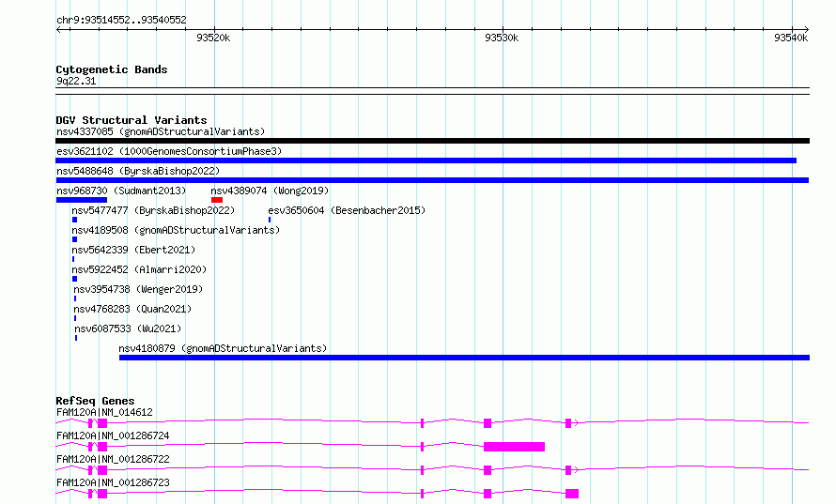The image size is (836, 504).
Task: Click the 93530k ruler tick label
Action: tap(502, 38)
